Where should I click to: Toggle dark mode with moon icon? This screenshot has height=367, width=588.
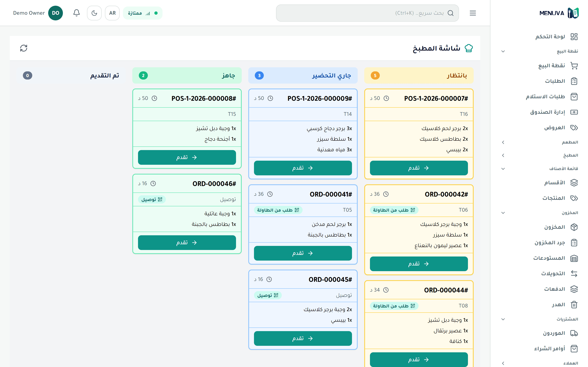(x=94, y=13)
